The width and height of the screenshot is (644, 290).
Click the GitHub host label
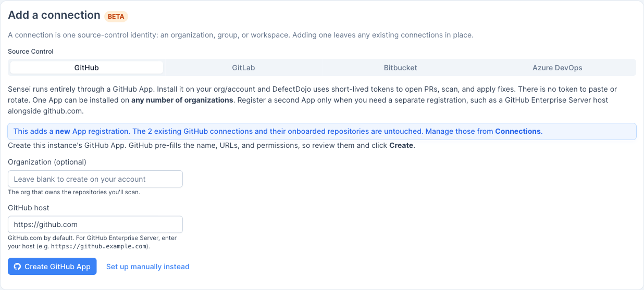(29, 208)
